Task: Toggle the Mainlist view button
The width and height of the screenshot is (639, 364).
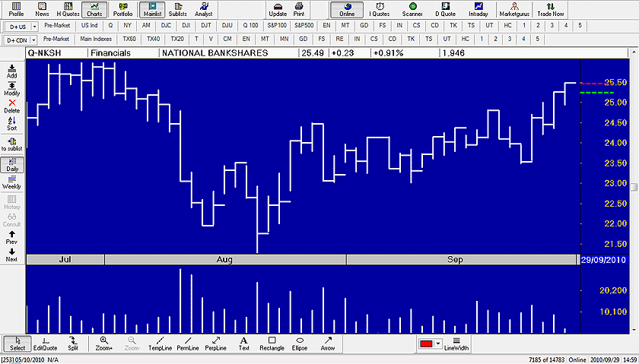Action: [152, 10]
